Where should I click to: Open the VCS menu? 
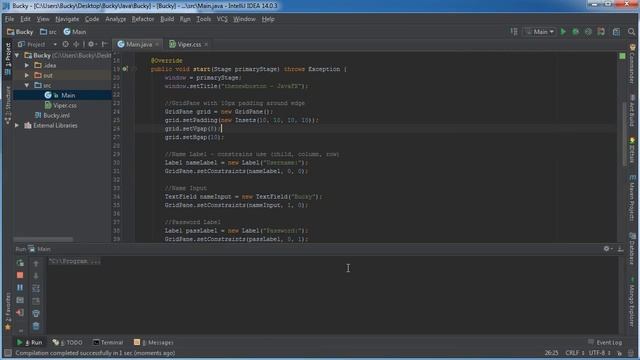[x=222, y=19]
